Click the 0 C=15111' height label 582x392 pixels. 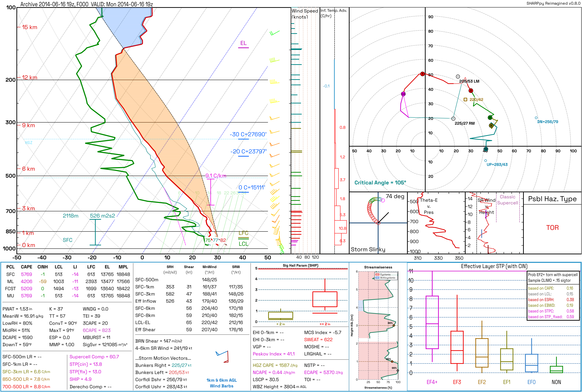pyautogui.click(x=252, y=187)
